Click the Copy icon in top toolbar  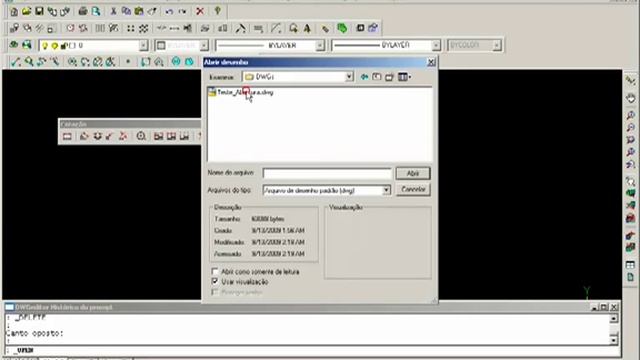tap(127, 11)
